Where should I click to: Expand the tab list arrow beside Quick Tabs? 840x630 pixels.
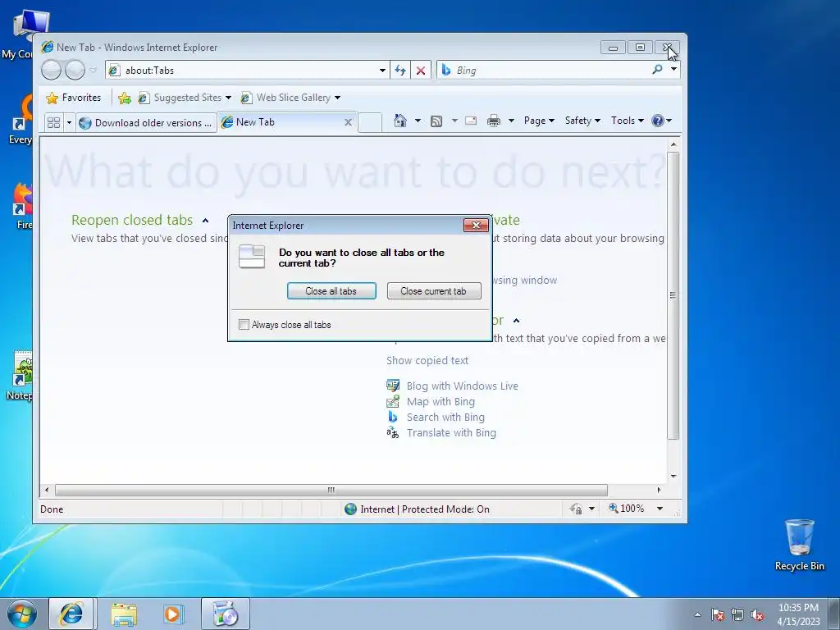[69, 123]
